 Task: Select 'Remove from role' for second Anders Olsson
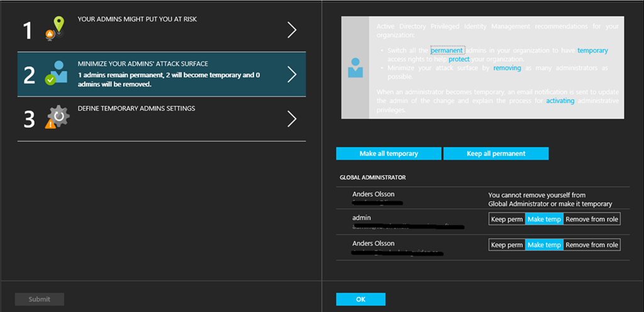(x=592, y=245)
